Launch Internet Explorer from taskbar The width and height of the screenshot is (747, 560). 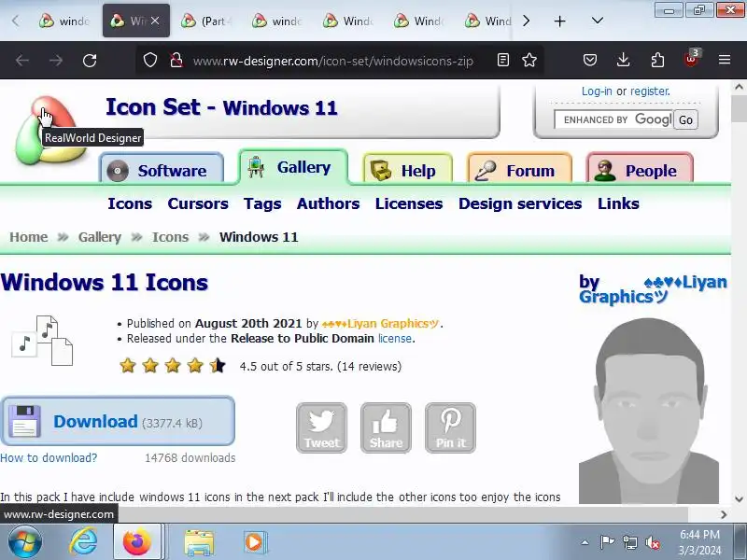coord(83,542)
